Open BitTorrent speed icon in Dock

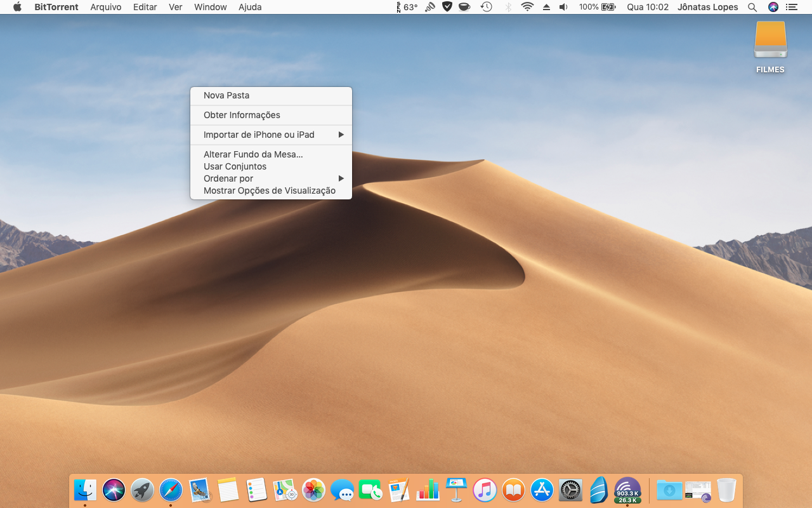[x=627, y=490]
